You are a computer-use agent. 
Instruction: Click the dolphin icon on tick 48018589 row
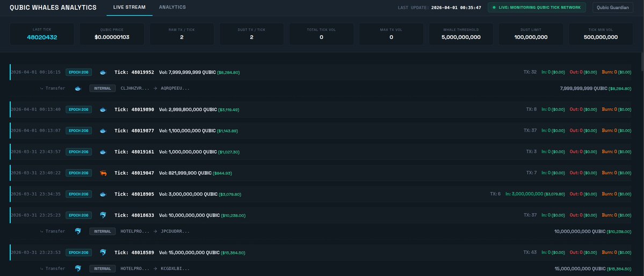pyautogui.click(x=103, y=252)
